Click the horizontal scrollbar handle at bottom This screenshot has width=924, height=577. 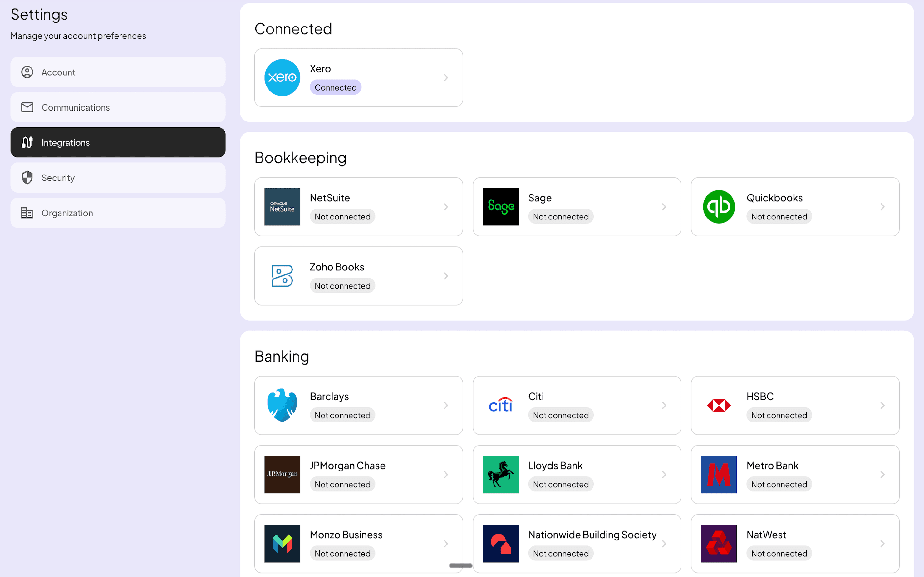tap(460, 565)
